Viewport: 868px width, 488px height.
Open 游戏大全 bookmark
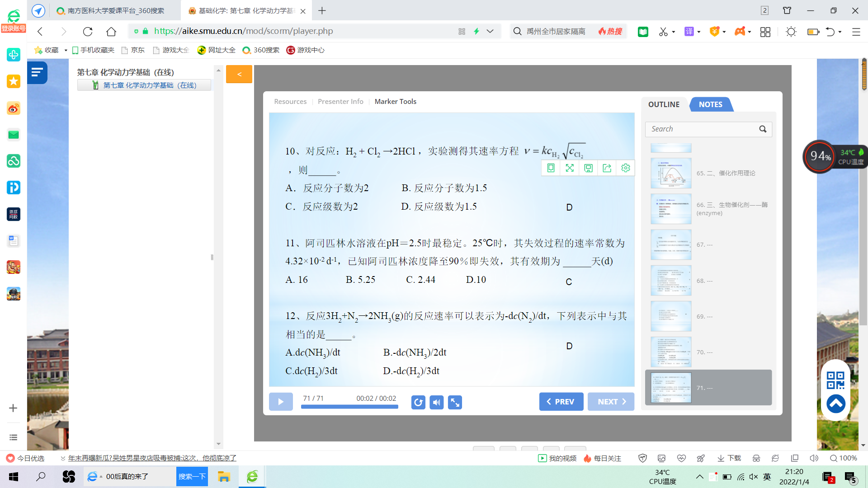[171, 50]
